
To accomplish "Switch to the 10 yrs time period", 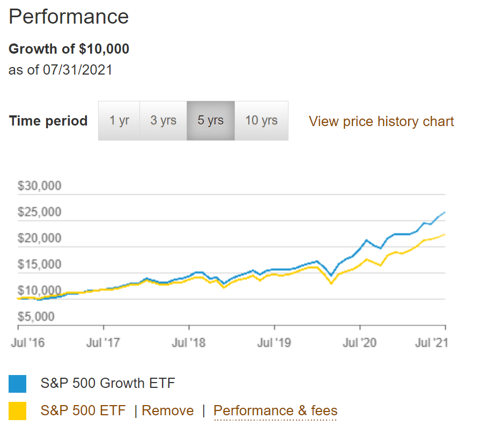I will (261, 121).
